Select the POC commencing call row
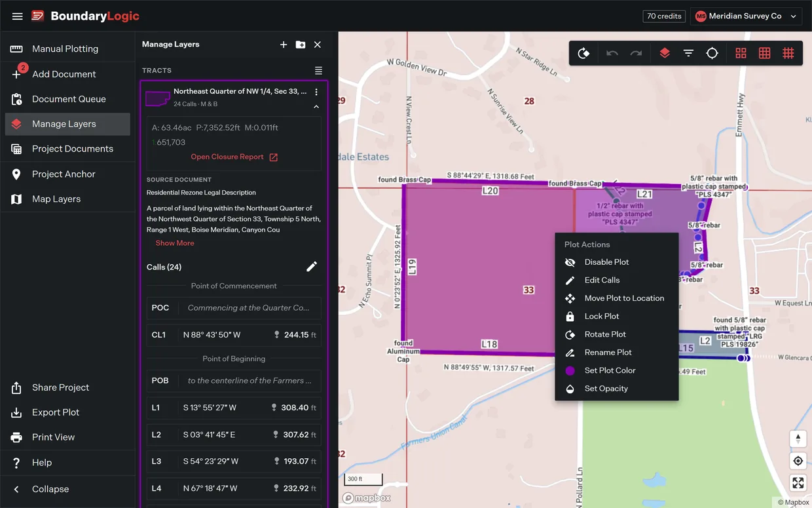The height and width of the screenshot is (508, 812). pyautogui.click(x=234, y=308)
